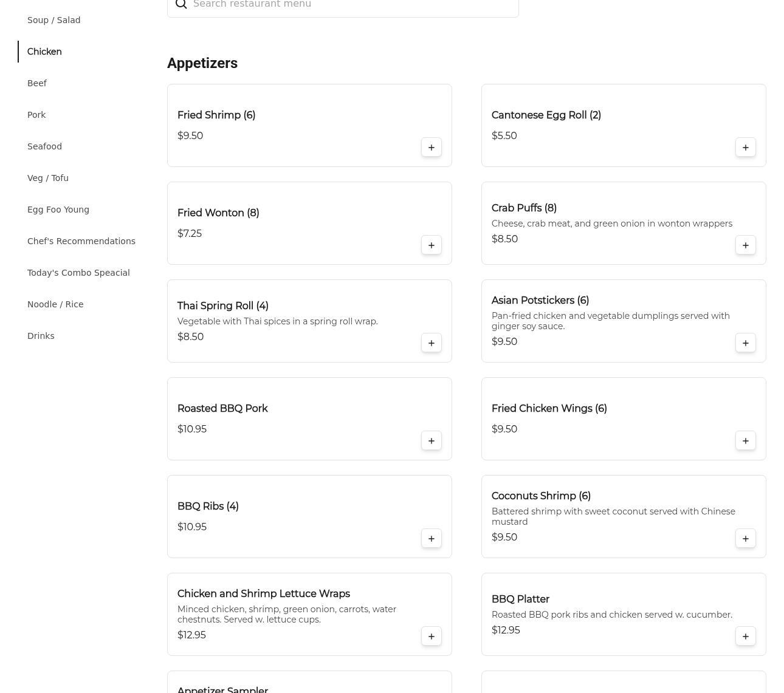Navigate to Drinks category
Screen dimensions: 784x693
click(x=41, y=336)
